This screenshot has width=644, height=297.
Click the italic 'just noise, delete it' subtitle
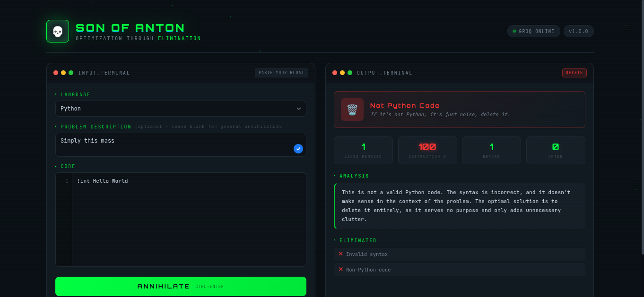pyautogui.click(x=440, y=114)
